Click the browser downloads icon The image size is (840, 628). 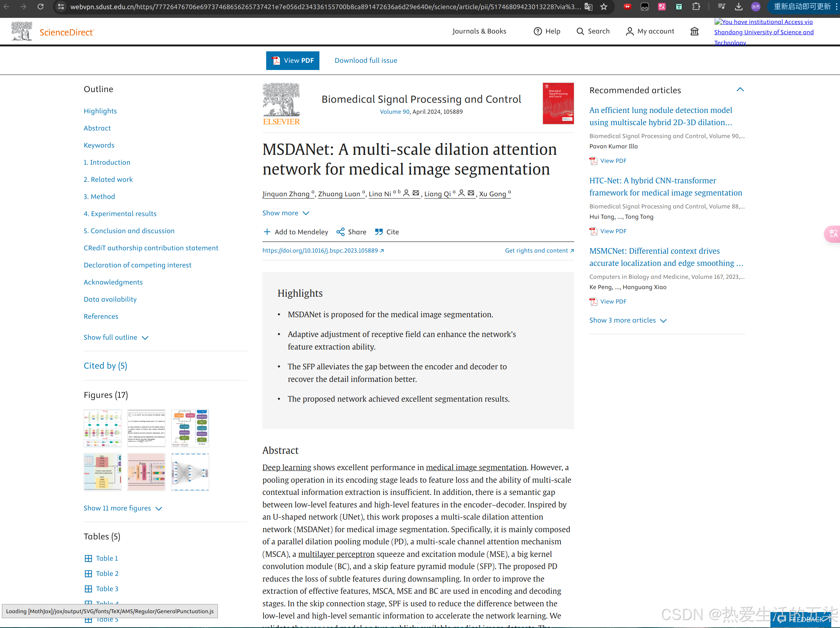738,7
